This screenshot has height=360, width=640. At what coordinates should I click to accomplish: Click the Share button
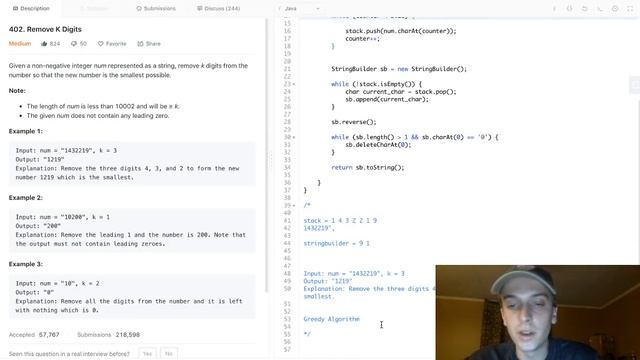pyautogui.click(x=149, y=44)
